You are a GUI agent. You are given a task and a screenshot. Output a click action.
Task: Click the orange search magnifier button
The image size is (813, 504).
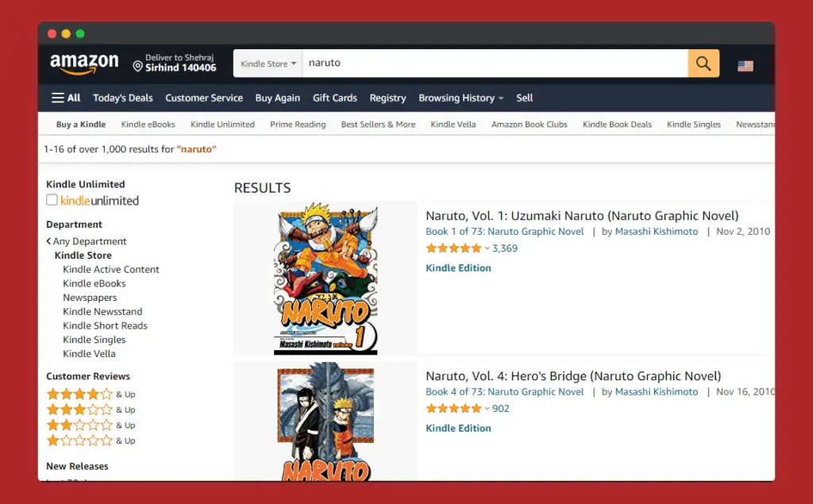tap(703, 63)
